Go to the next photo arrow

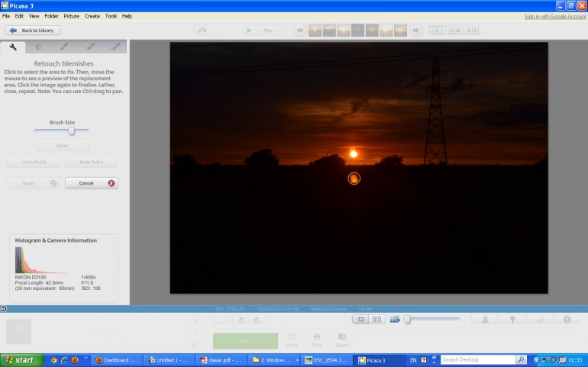(416, 31)
